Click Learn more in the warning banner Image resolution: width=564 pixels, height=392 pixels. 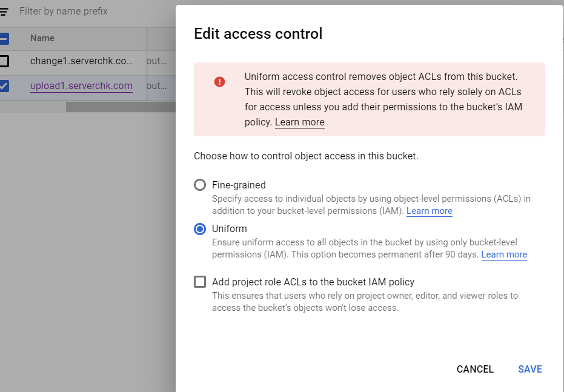click(300, 122)
